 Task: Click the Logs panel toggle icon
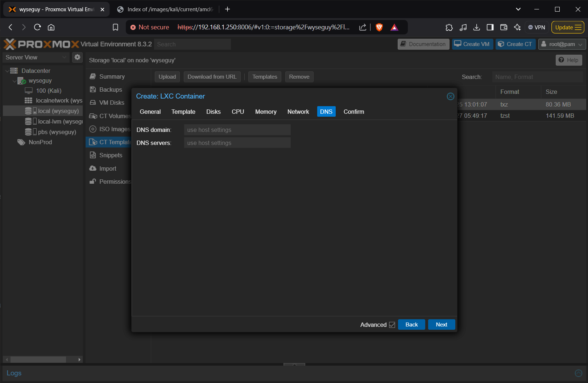click(x=579, y=373)
